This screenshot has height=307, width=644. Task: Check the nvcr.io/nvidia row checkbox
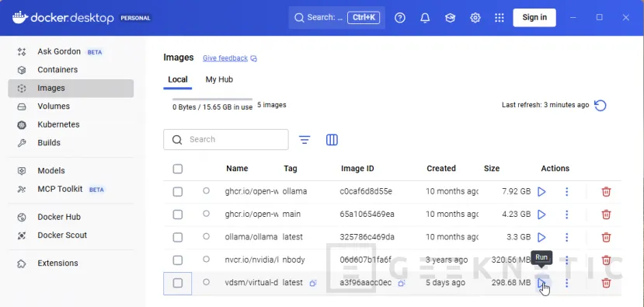click(x=177, y=260)
